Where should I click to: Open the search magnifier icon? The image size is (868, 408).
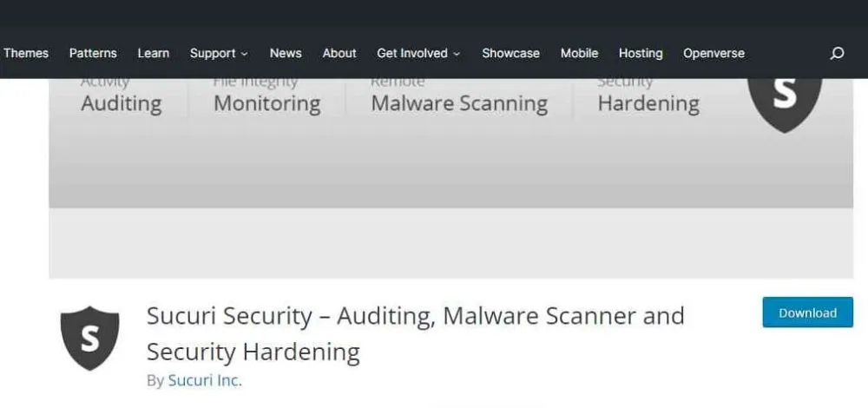[837, 53]
